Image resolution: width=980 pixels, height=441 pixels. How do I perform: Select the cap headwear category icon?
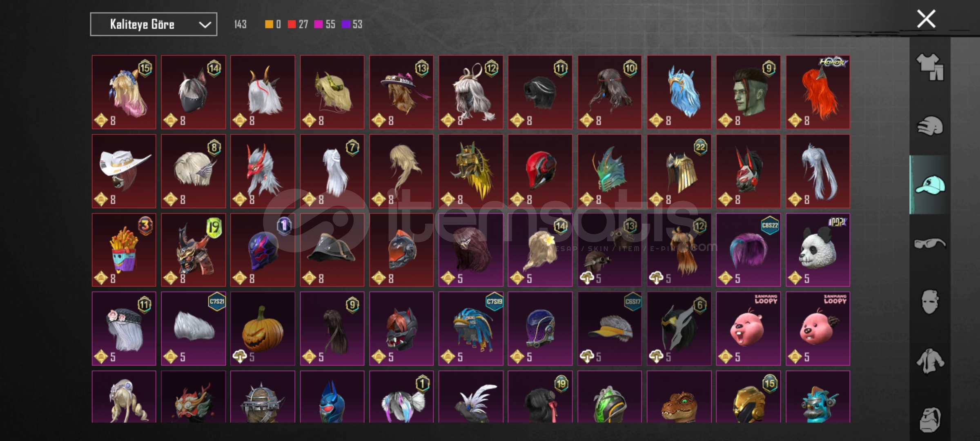click(930, 185)
